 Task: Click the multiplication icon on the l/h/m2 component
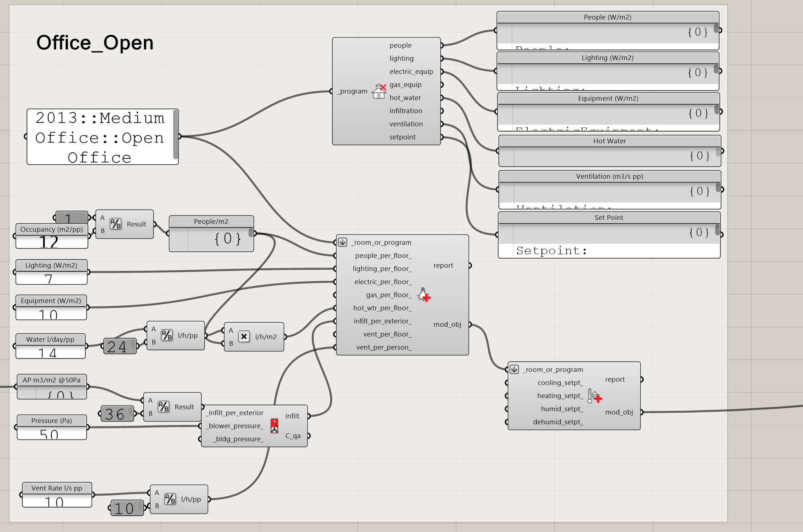point(244,337)
